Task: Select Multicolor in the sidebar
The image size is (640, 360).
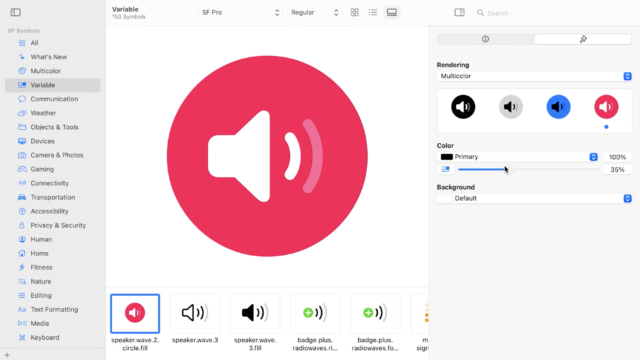Action: [x=53, y=71]
